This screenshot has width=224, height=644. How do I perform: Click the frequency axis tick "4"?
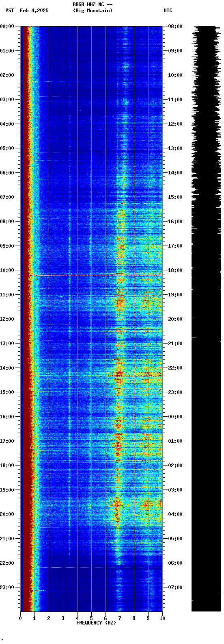pyautogui.click(x=77, y=618)
